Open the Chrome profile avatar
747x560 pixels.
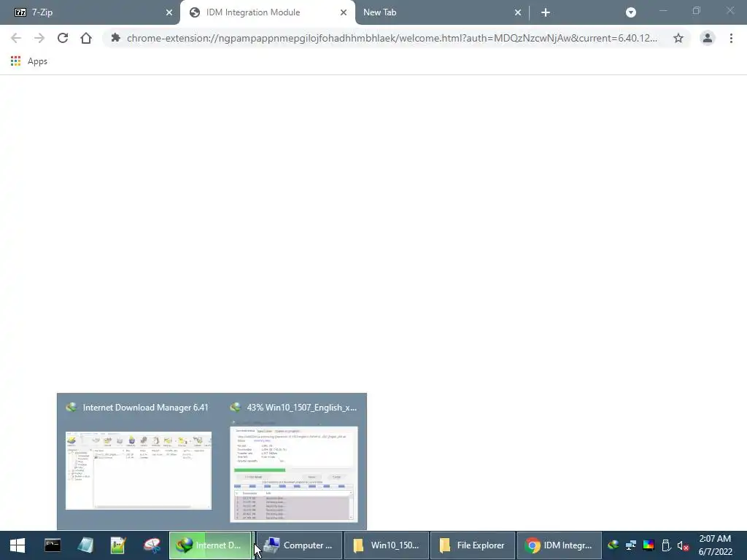(x=708, y=38)
